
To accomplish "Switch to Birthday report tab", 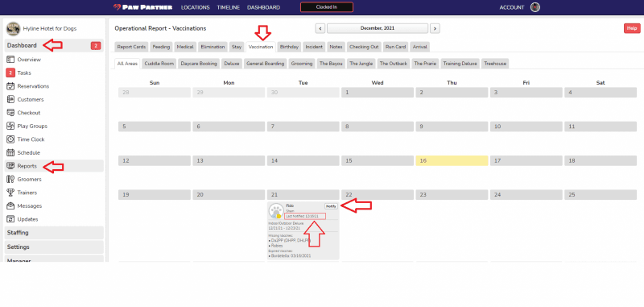I will point(289,47).
